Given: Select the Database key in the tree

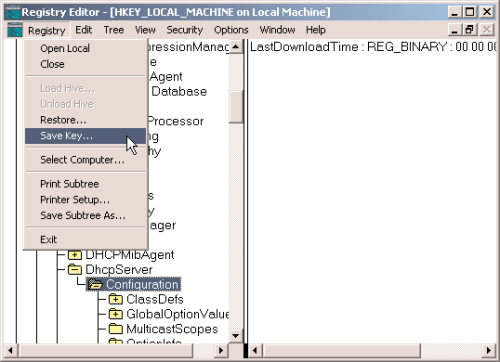Looking at the screenshot, I should tap(179, 92).
